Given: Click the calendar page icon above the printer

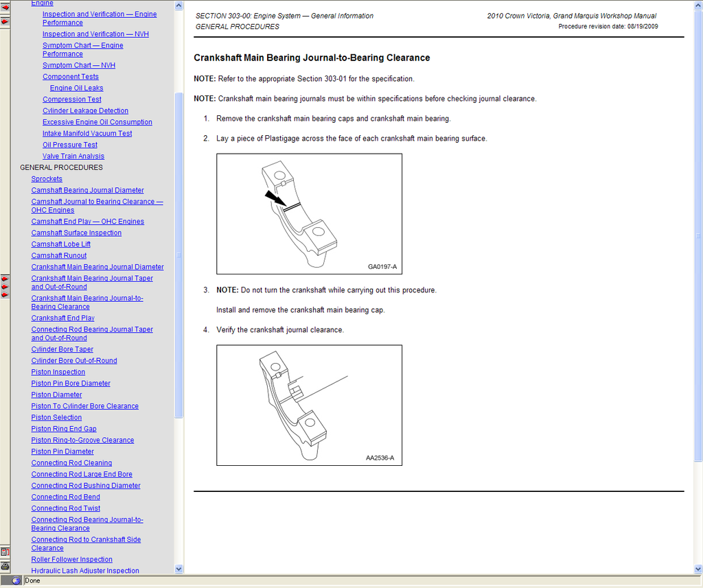Looking at the screenshot, I should coord(5,552).
